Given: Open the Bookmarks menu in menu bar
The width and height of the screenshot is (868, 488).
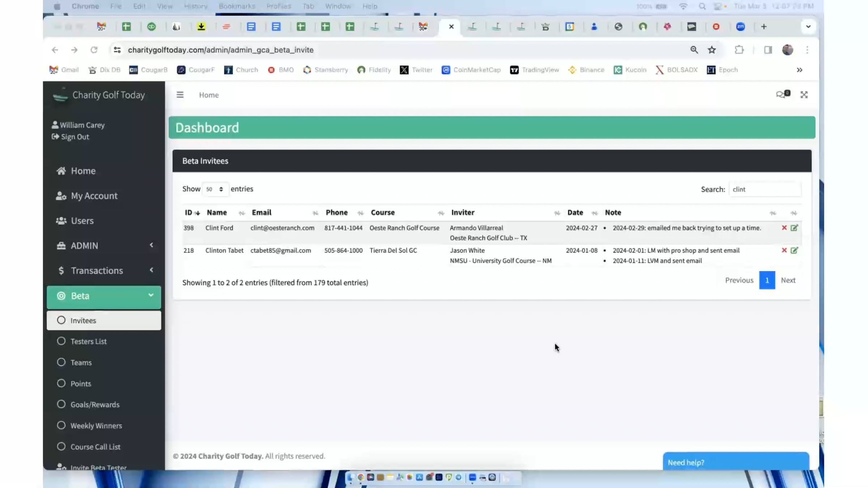Looking at the screenshot, I should point(237,6).
